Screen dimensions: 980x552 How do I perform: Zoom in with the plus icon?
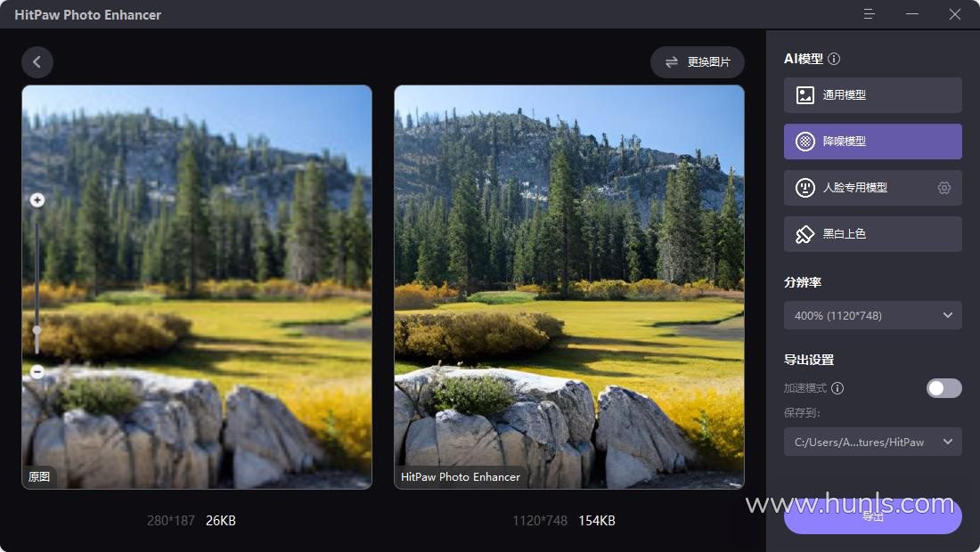coord(37,199)
